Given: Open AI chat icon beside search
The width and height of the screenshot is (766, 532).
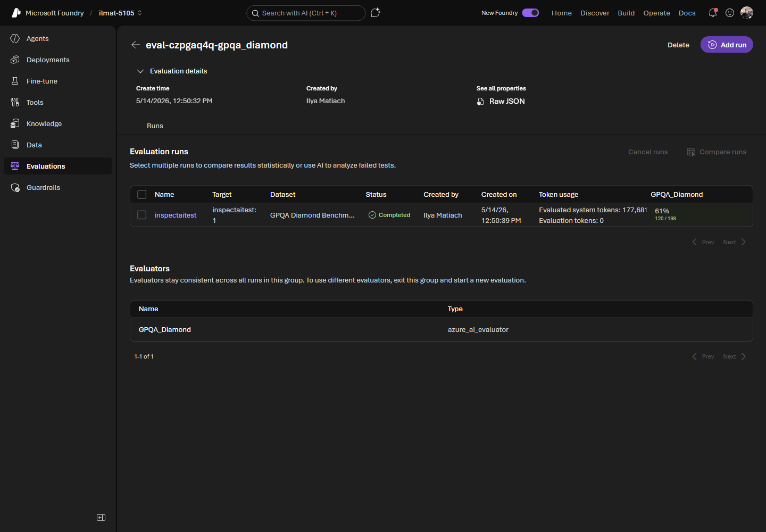Looking at the screenshot, I should pyautogui.click(x=376, y=13).
